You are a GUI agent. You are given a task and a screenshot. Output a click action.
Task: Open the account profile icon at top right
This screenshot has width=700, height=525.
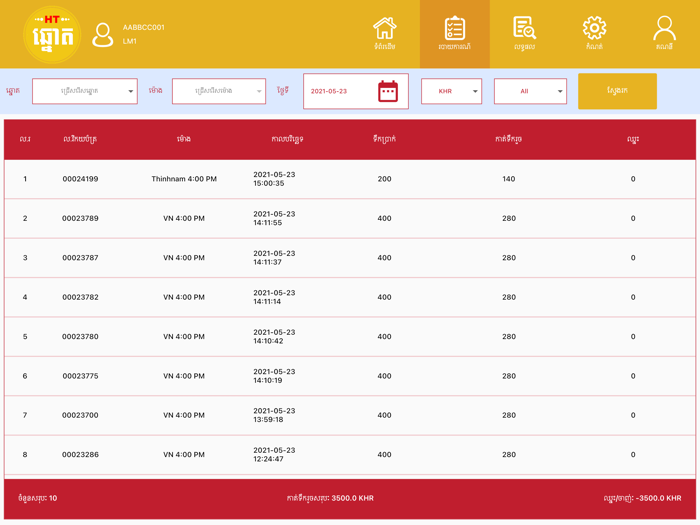pos(664,33)
